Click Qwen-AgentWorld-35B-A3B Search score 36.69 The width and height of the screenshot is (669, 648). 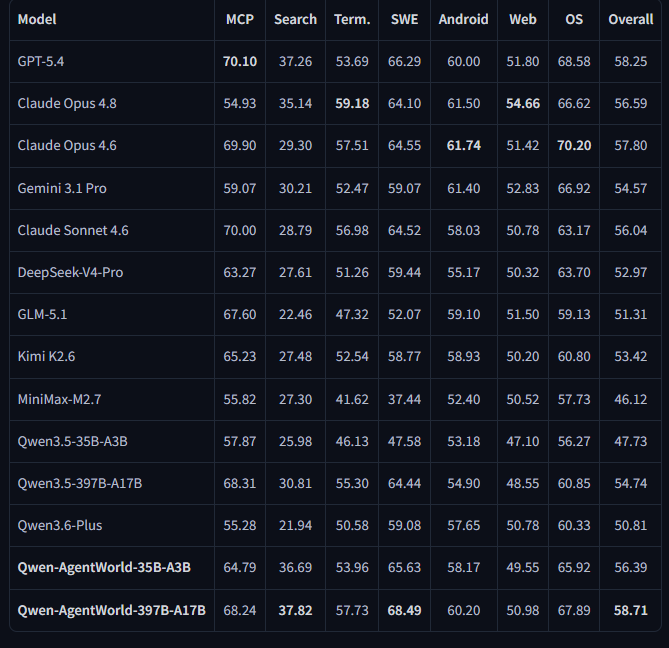pos(295,567)
